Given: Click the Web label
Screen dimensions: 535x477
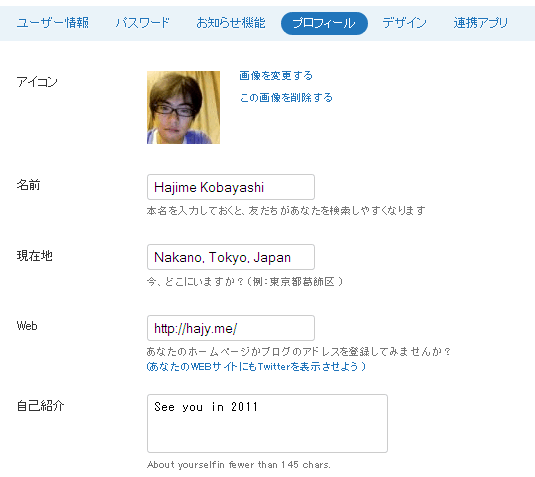Looking at the screenshot, I should tap(27, 326).
